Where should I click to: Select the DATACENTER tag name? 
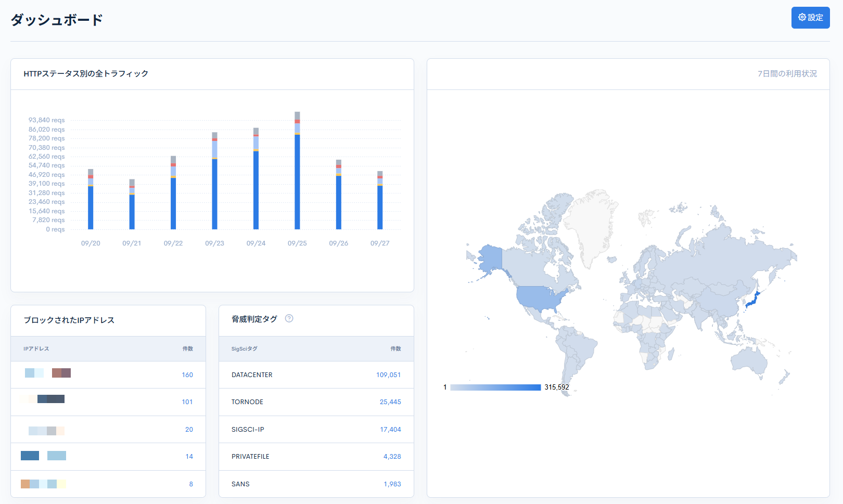[252, 375]
